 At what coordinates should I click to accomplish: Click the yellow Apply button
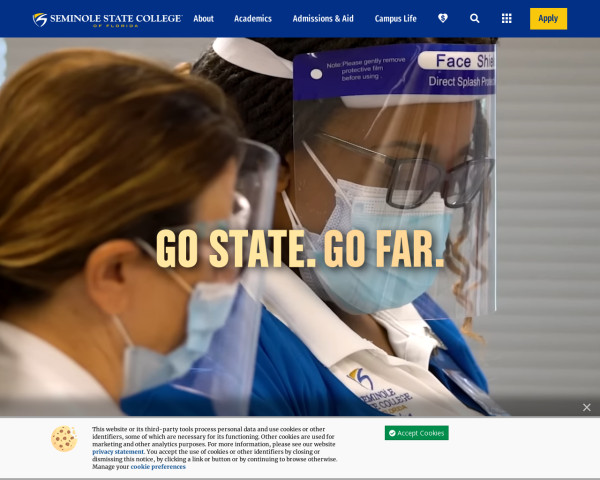coord(548,18)
